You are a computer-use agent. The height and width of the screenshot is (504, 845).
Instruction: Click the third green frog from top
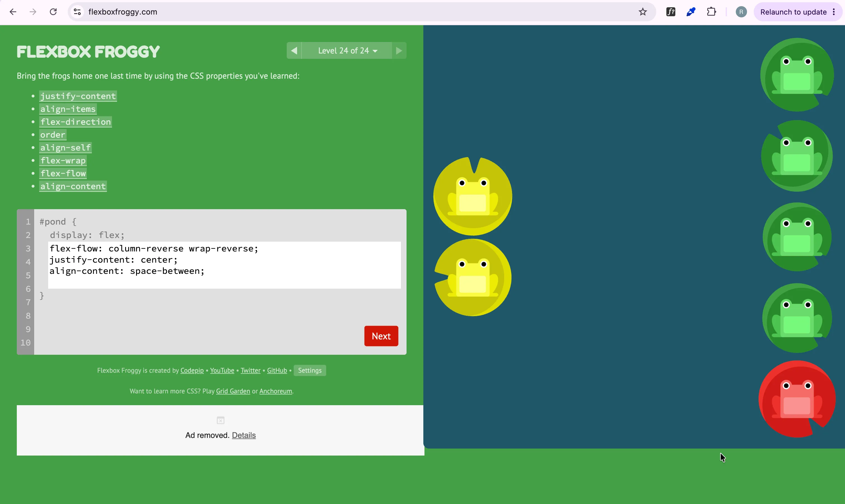[x=797, y=237]
